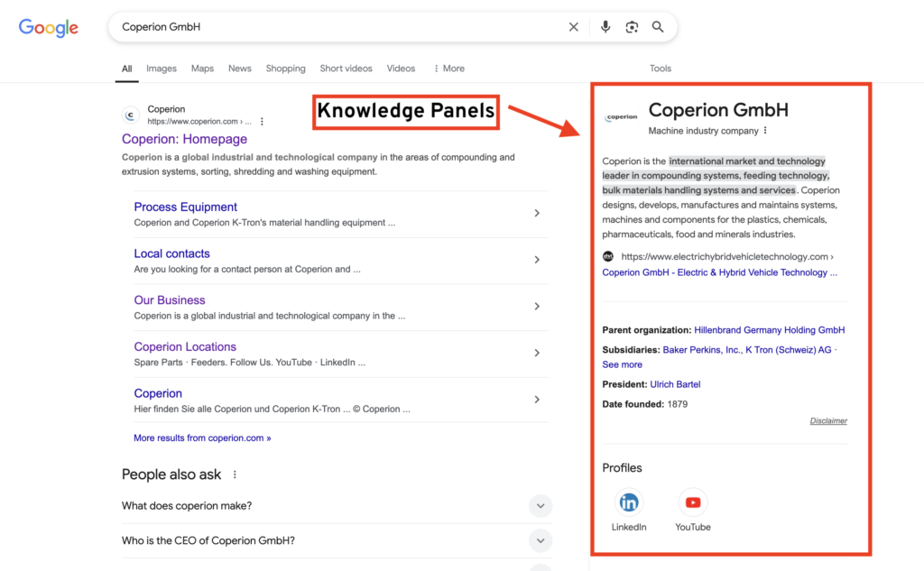
Task: Click the electrichybridvehicletechnology site favicon
Action: (x=608, y=256)
